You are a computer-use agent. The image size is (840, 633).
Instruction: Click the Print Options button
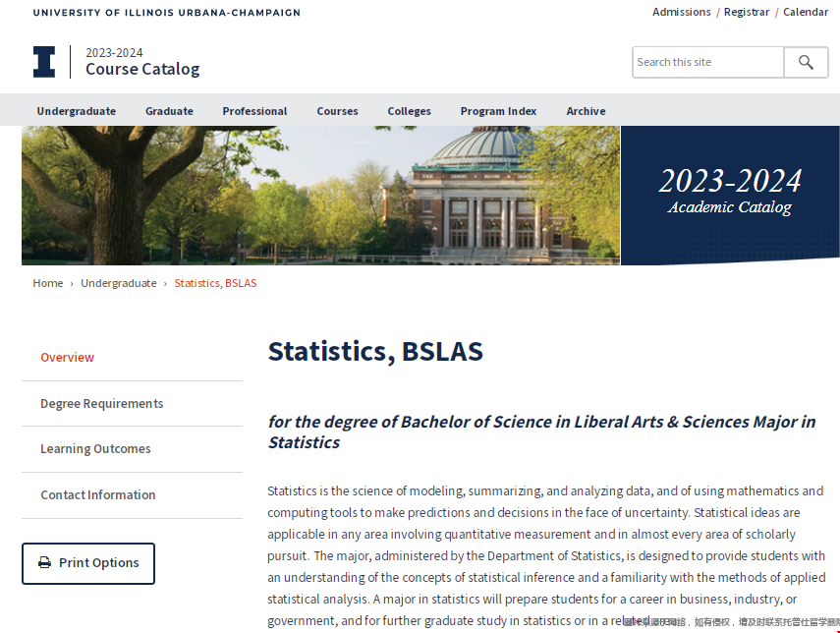click(88, 563)
